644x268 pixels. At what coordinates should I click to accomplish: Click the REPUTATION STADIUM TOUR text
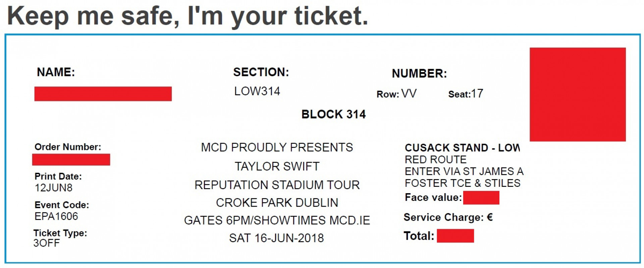click(277, 185)
